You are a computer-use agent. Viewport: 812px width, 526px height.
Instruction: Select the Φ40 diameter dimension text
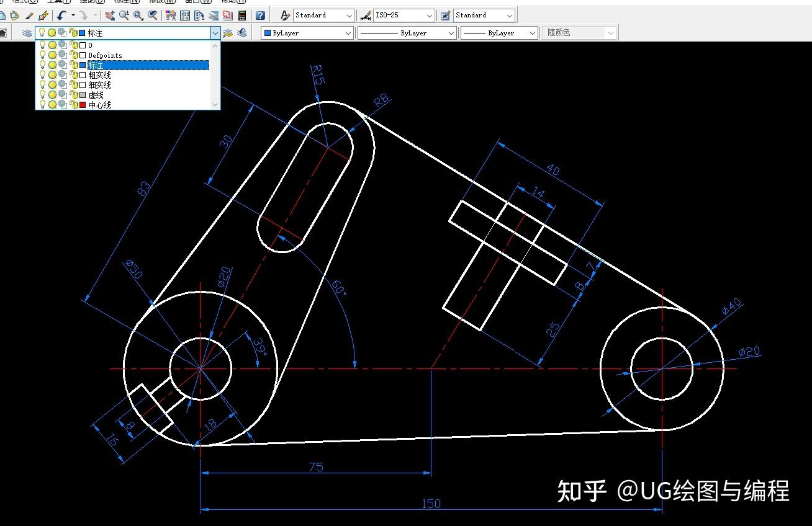point(731,306)
